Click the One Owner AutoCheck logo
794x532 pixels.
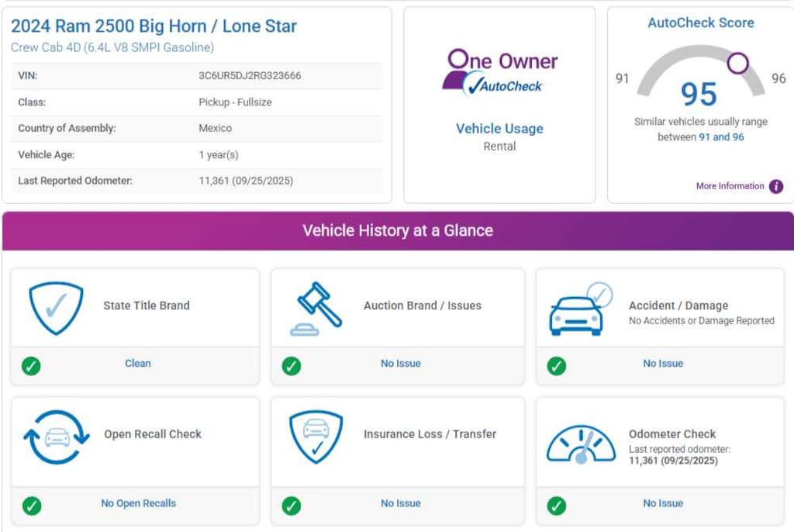point(499,73)
